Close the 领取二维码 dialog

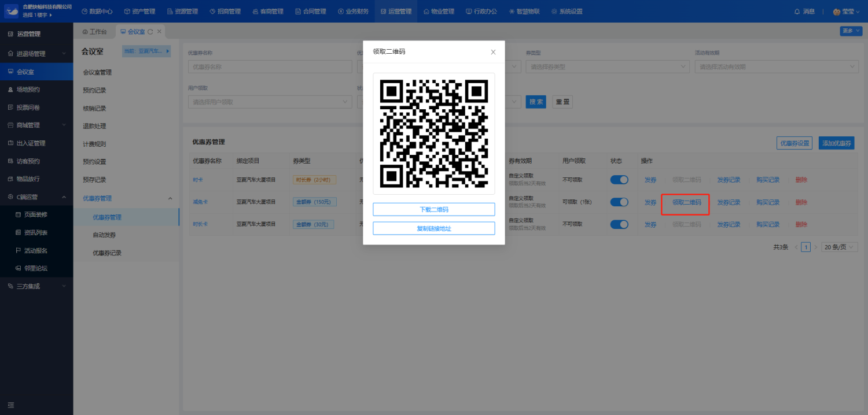click(493, 52)
